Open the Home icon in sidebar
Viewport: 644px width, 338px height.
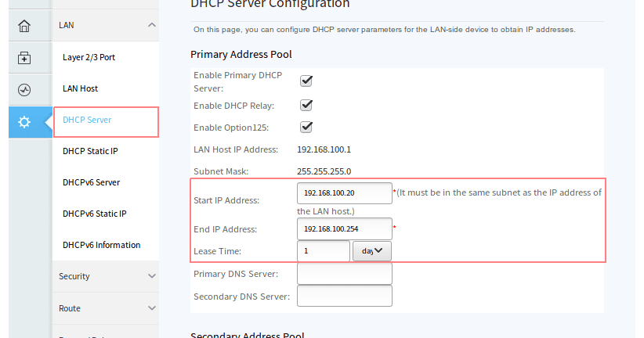click(24, 26)
